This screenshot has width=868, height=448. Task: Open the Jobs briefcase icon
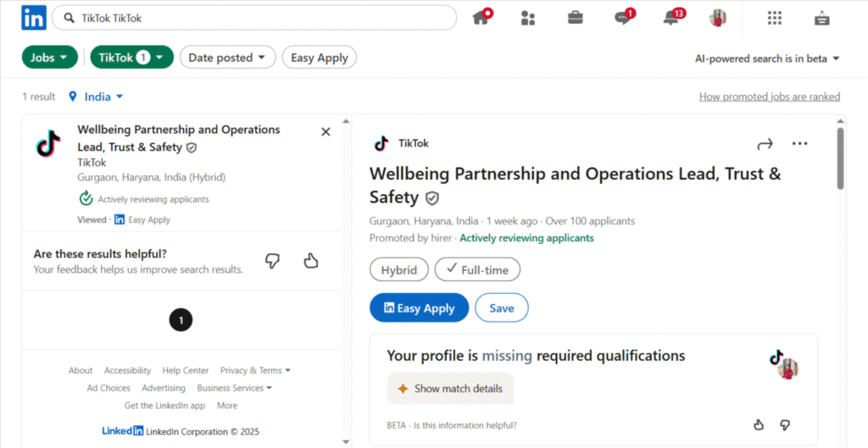(576, 18)
